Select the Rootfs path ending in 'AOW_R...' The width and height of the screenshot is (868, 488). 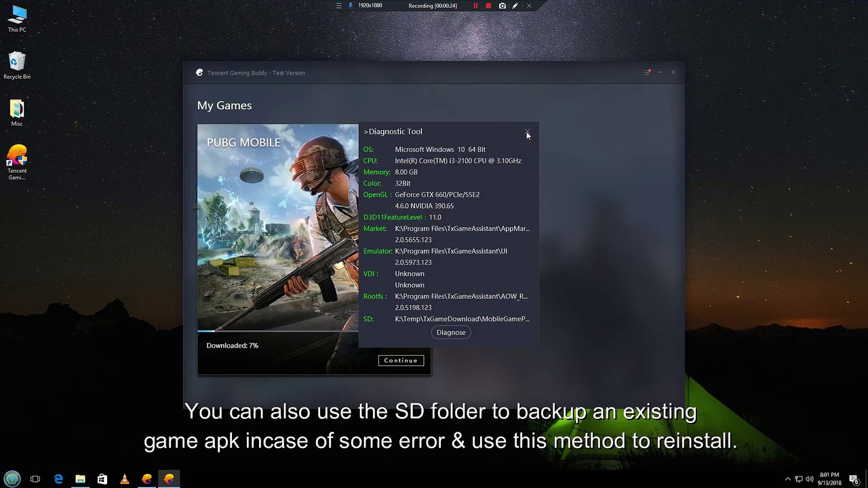pos(461,296)
